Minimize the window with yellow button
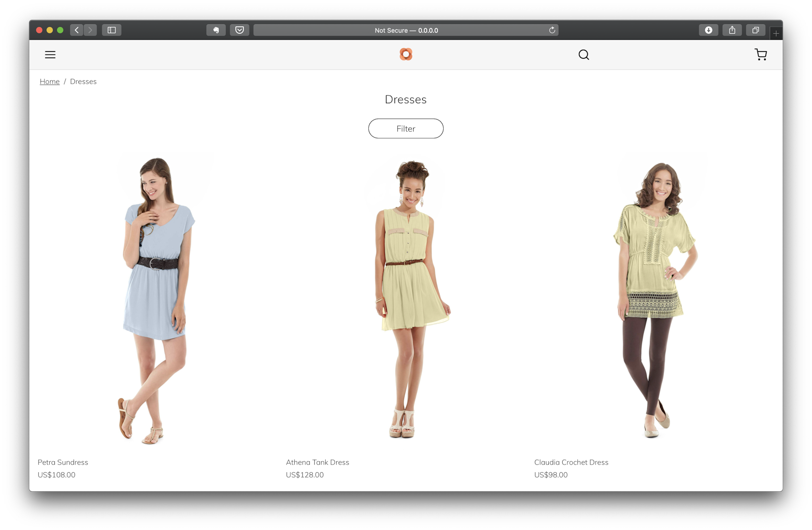812x530 pixels. (50, 30)
